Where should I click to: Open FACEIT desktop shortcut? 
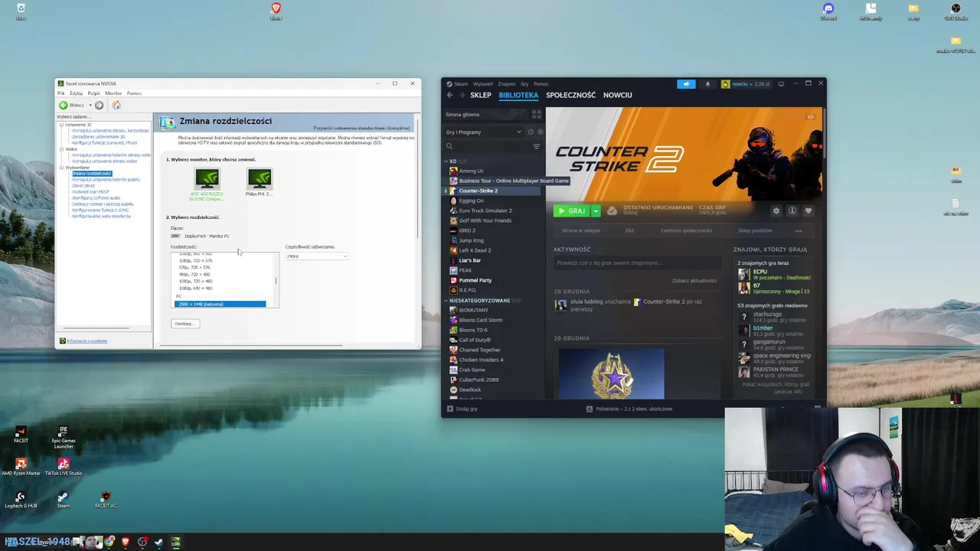[x=21, y=435]
